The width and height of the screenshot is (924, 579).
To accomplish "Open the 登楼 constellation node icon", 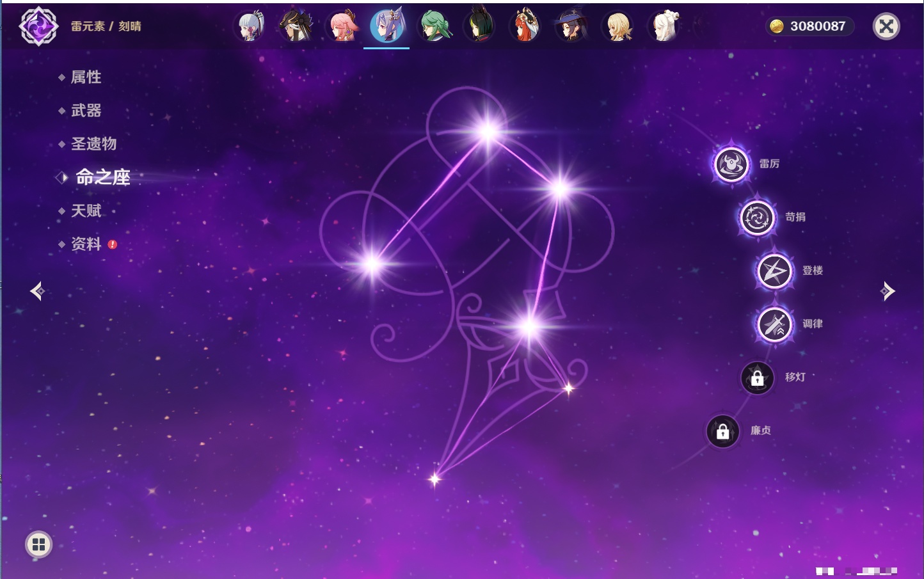I will point(775,271).
